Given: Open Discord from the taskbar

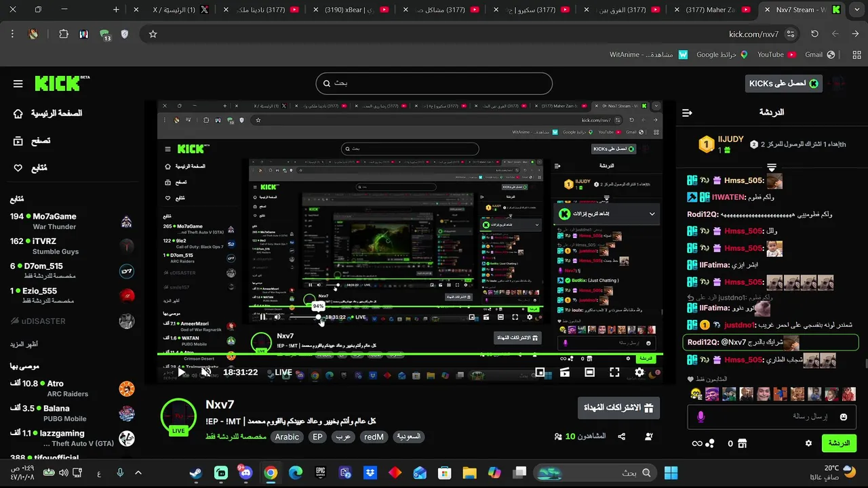Looking at the screenshot, I should click(x=245, y=472).
